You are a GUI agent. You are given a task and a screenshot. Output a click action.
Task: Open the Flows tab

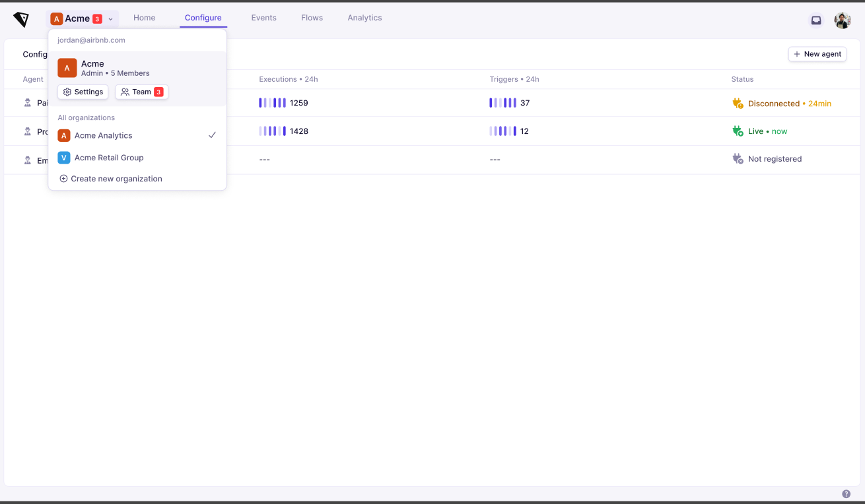pos(312,18)
